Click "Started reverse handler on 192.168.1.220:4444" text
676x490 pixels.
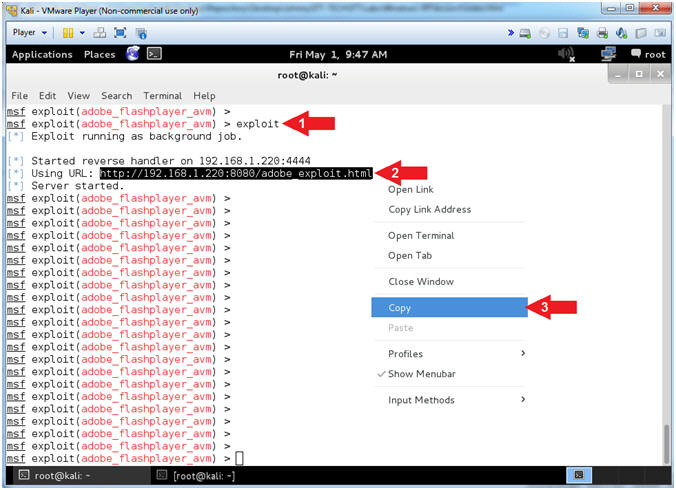coord(171,161)
